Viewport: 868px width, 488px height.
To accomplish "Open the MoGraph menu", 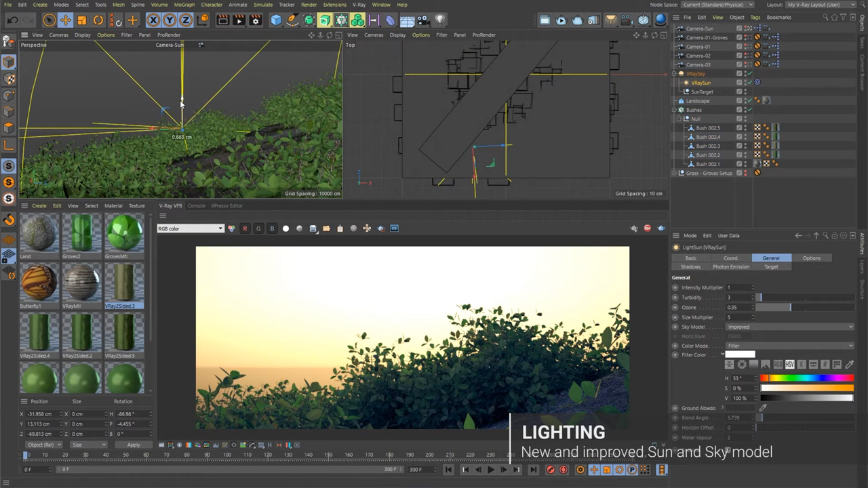I will 184,5.
